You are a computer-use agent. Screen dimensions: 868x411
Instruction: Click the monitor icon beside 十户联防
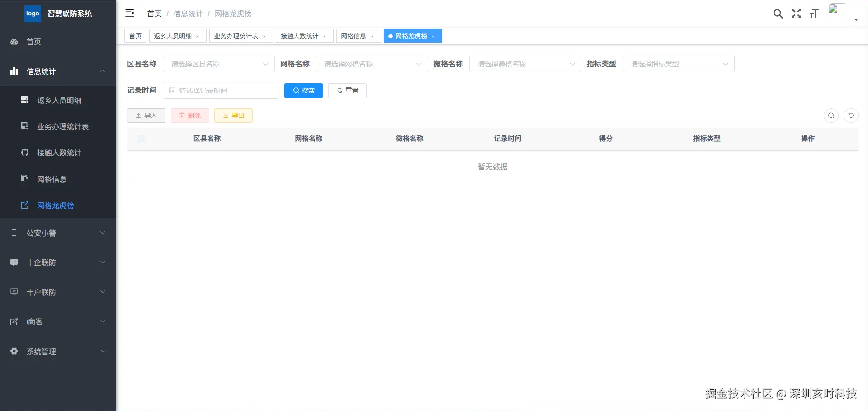[x=14, y=292]
